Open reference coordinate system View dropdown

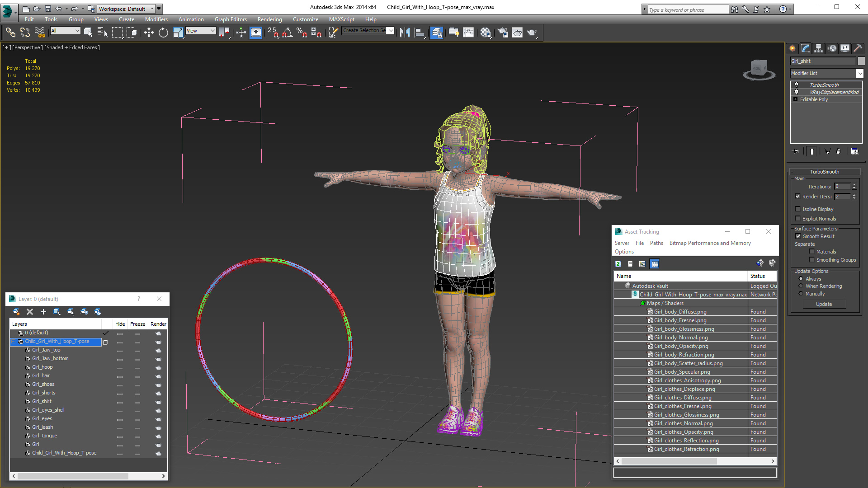201,31
